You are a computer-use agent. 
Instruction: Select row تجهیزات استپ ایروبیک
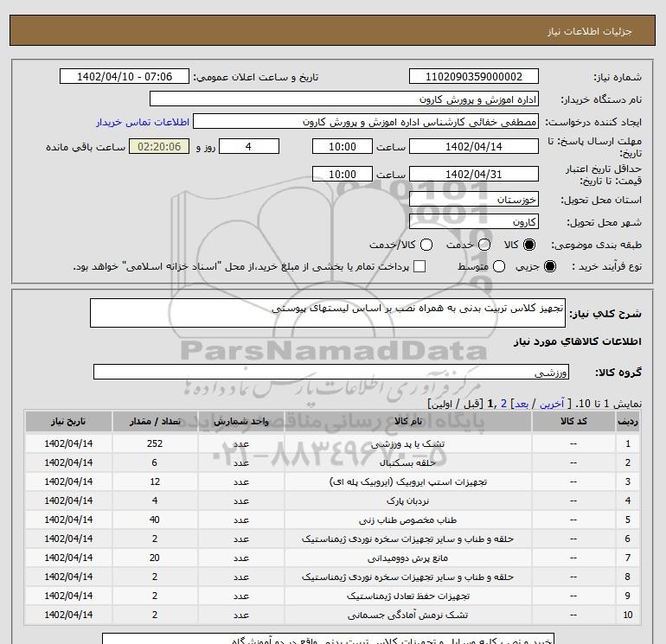[x=332, y=481]
